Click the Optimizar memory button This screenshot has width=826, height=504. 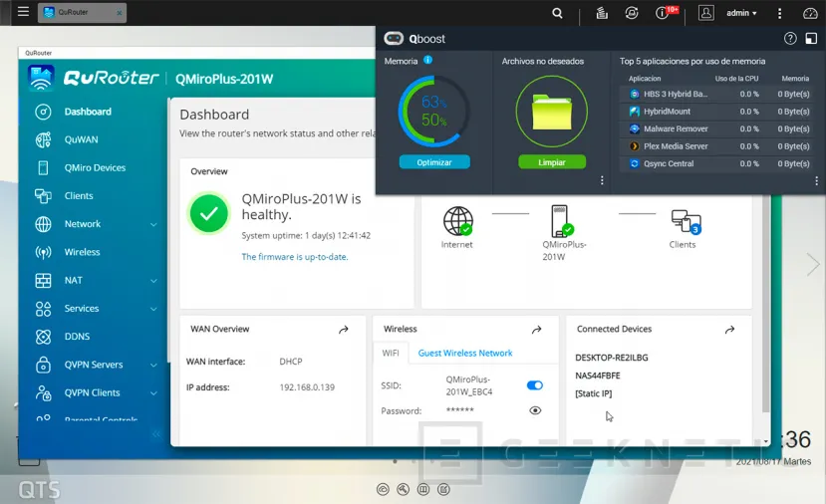coord(434,162)
